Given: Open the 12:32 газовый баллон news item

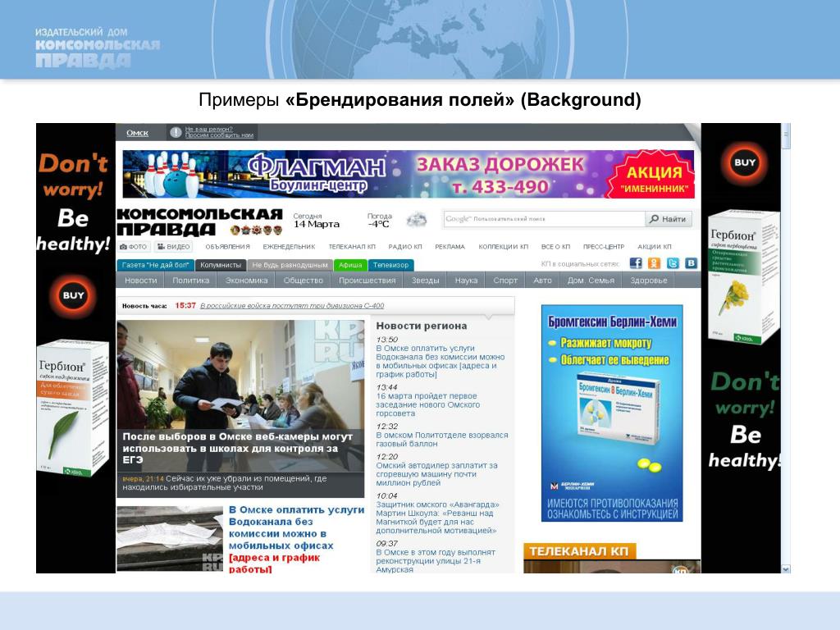Looking at the screenshot, I should click(x=442, y=440).
